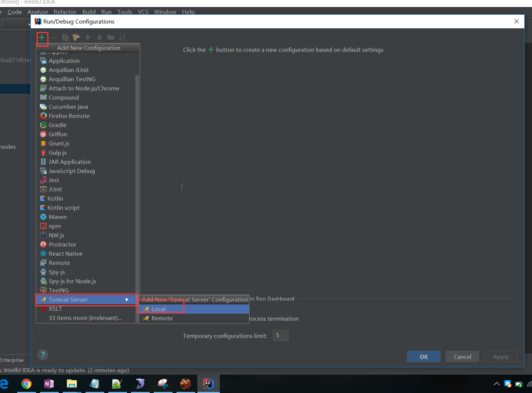Click the panel splitter grip handle
This screenshot has width=532, height=393.
point(181,187)
